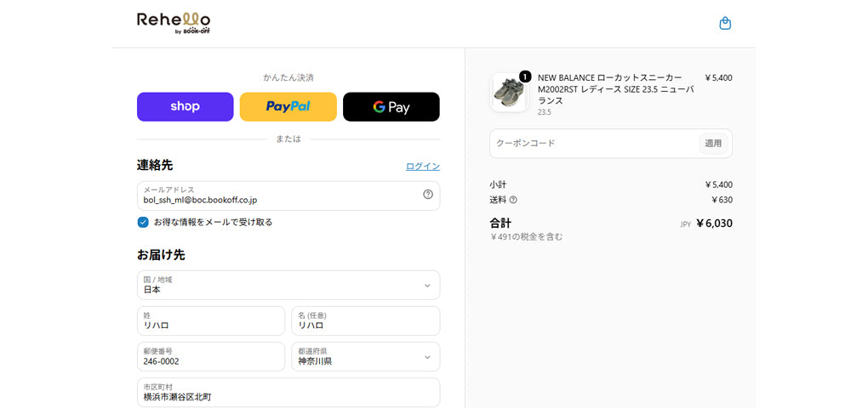The image size is (868, 408).
Task: Pay with the Shop Pay button
Action: coord(185,107)
